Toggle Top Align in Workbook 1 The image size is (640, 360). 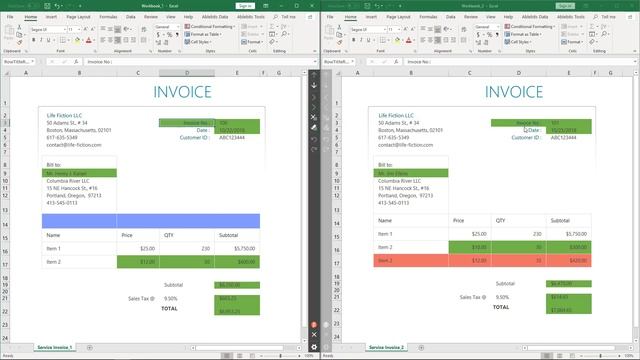103,29
